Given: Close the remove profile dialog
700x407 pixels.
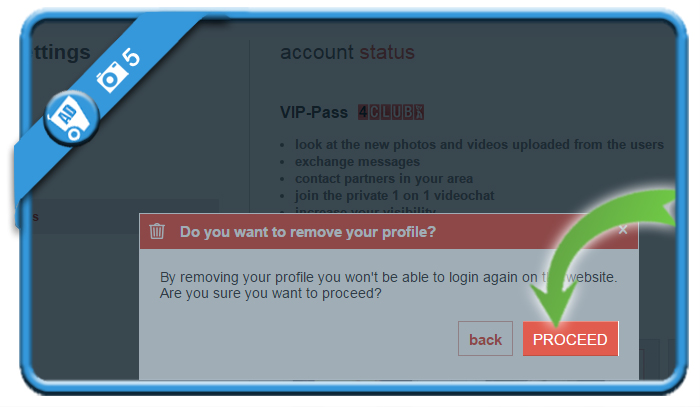Looking at the screenshot, I should point(623,230).
